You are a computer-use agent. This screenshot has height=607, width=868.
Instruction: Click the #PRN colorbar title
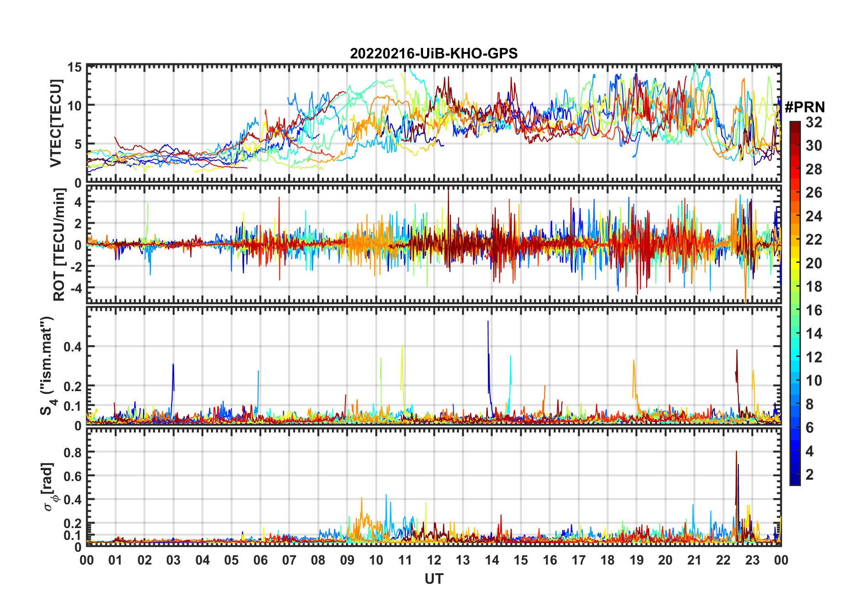click(805, 107)
